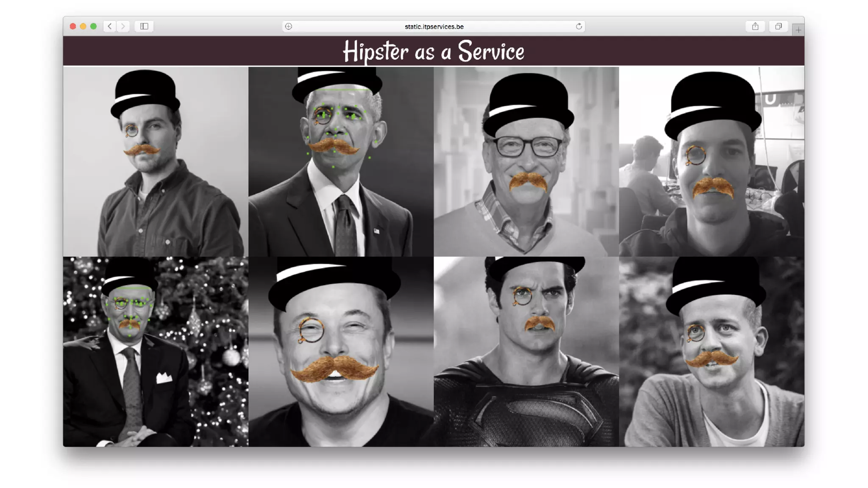Open the top-left photo of man in button shirt
This screenshot has width=868, height=488.
156,161
